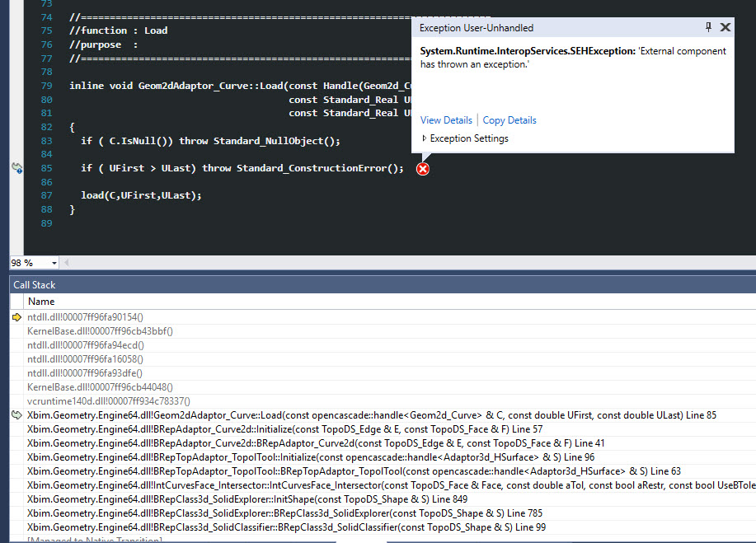This screenshot has width=756, height=543.
Task: Select the Call Stack panel header
Action: click(x=35, y=284)
